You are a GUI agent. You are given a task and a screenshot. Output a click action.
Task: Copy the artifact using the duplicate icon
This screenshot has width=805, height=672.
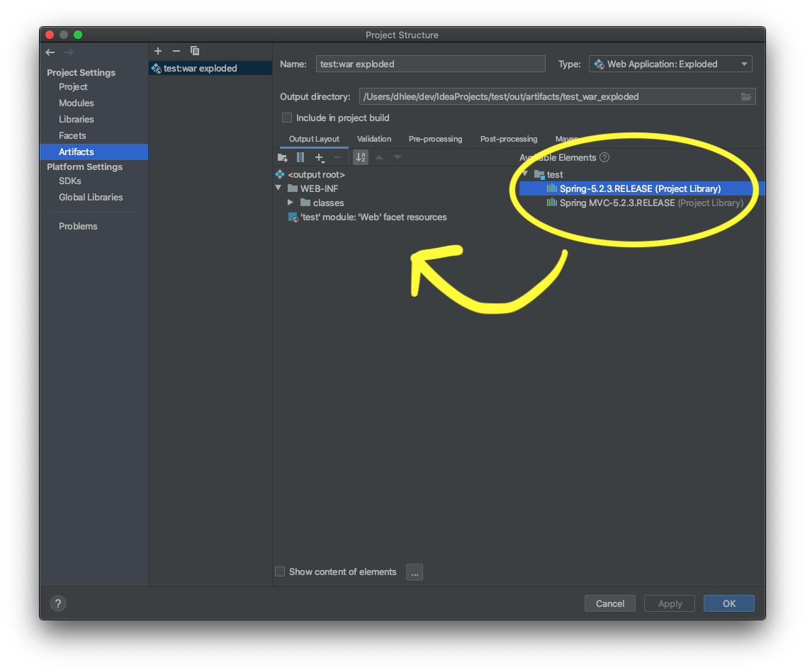coord(195,51)
